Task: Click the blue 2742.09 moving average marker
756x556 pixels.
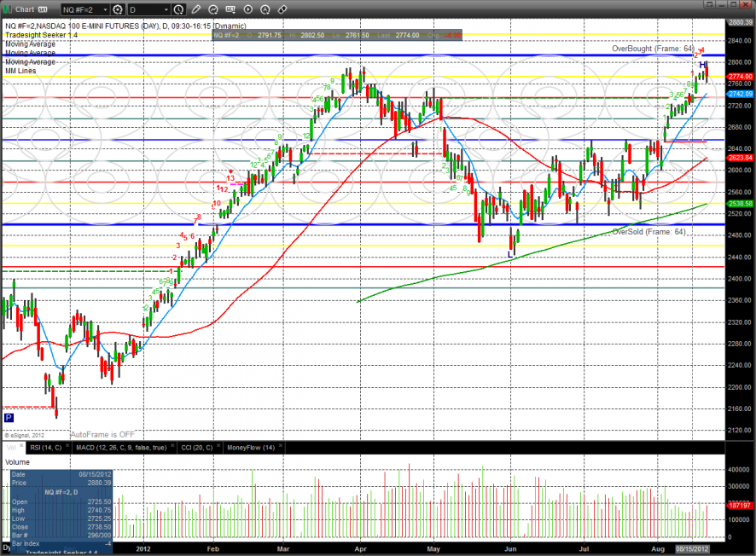Action: click(740, 94)
